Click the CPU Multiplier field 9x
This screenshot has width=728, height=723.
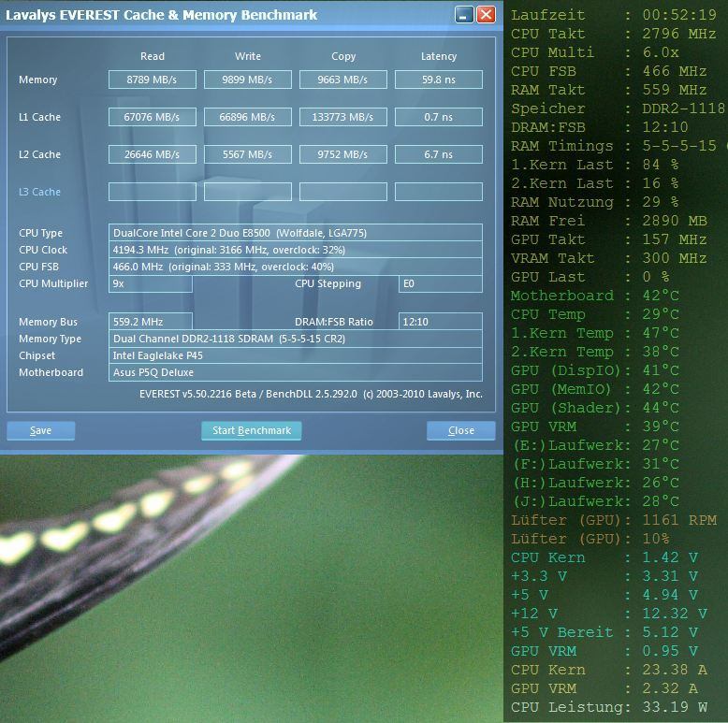[151, 283]
